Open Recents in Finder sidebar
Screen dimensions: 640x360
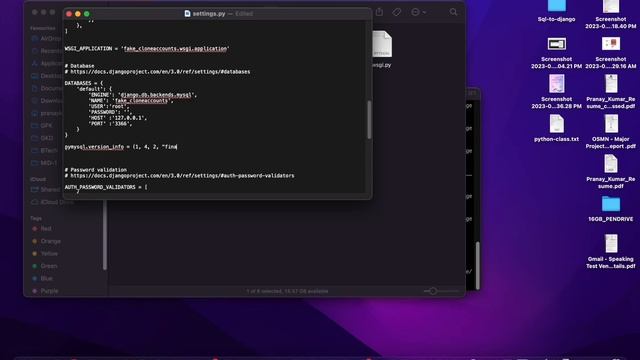click(x=47, y=51)
